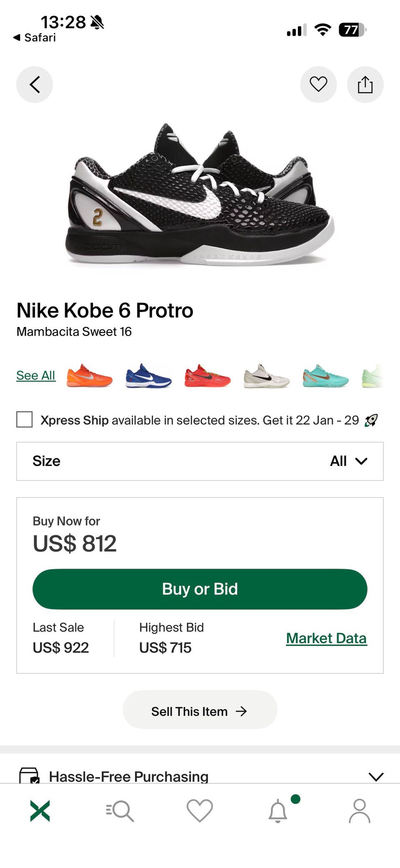Expand the Hassle-Free Purchasing section
400x868 pixels.
(x=200, y=776)
